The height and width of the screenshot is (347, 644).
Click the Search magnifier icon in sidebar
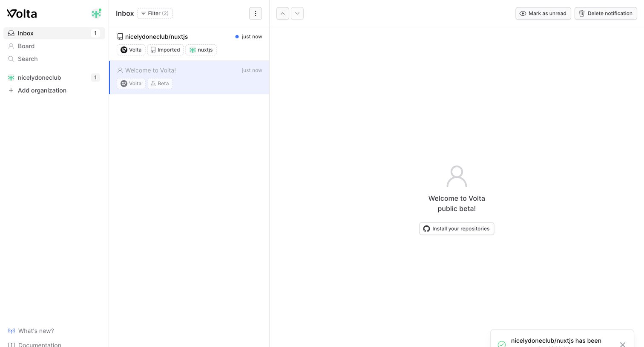(x=11, y=59)
